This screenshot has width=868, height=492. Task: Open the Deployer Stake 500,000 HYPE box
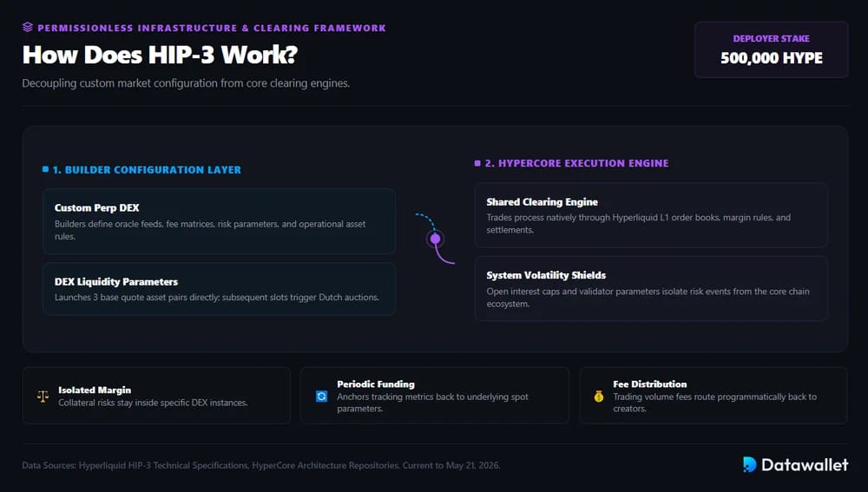[771, 49]
